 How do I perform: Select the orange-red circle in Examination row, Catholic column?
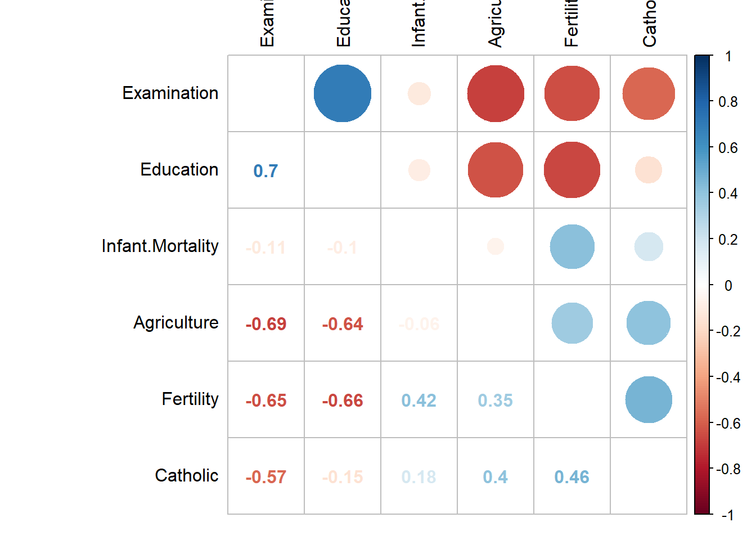click(x=649, y=93)
